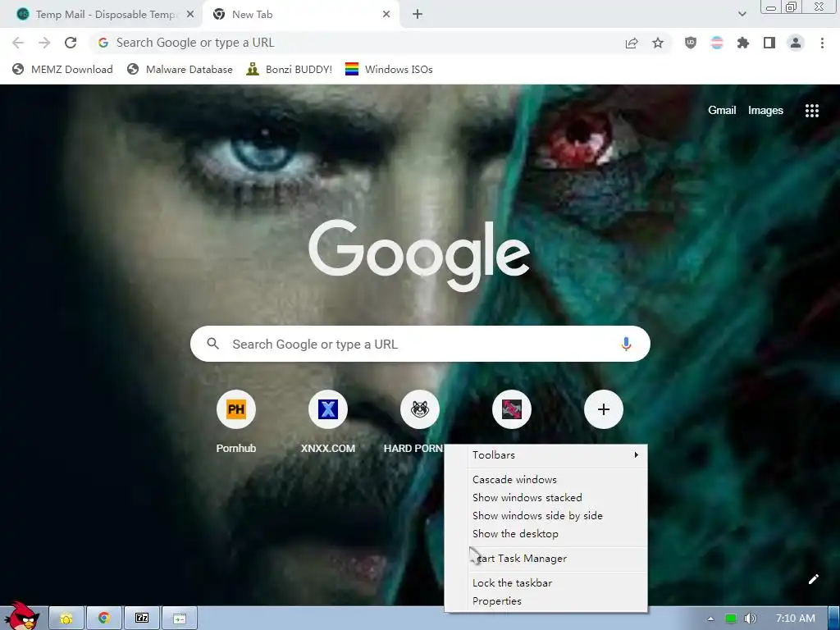840x630 pixels.
Task: Open taskbar Properties
Action: coord(546,601)
